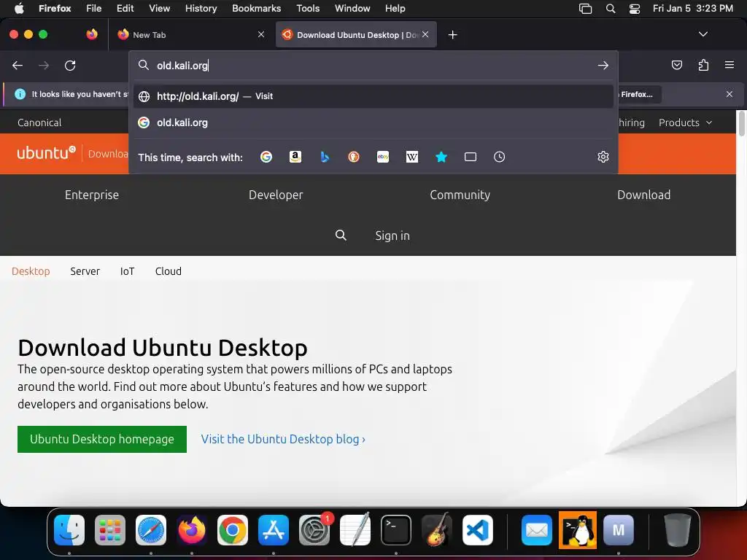Open System Settings from the dock
Image resolution: width=747 pixels, height=560 pixels.
click(x=314, y=530)
